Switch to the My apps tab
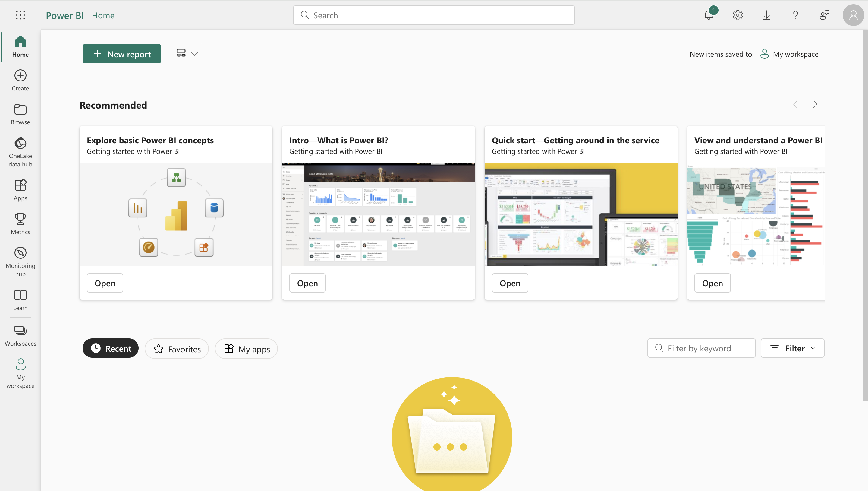 [x=246, y=349]
